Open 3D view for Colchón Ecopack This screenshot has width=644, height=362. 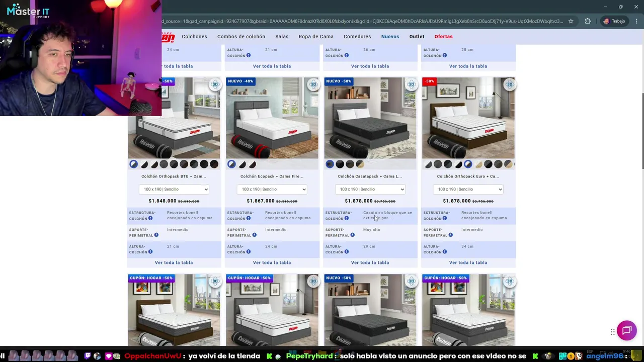point(313,84)
